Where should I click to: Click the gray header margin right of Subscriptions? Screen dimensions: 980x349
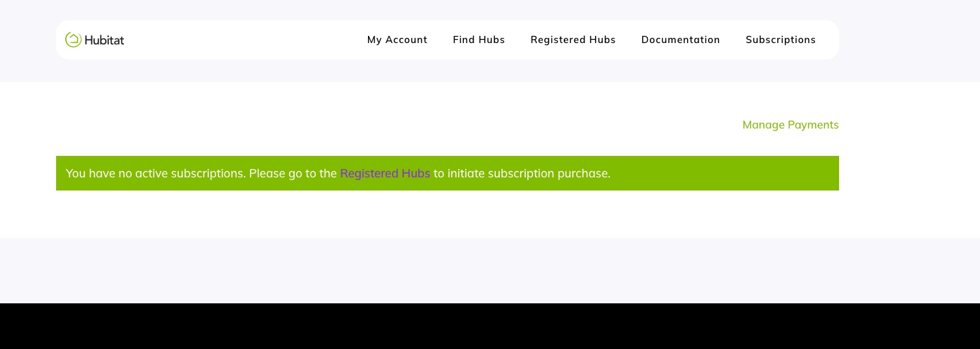[x=910, y=40]
